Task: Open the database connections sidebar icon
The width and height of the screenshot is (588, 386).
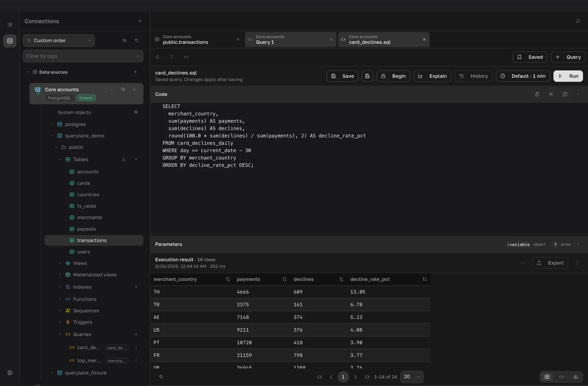Action: coord(10,41)
